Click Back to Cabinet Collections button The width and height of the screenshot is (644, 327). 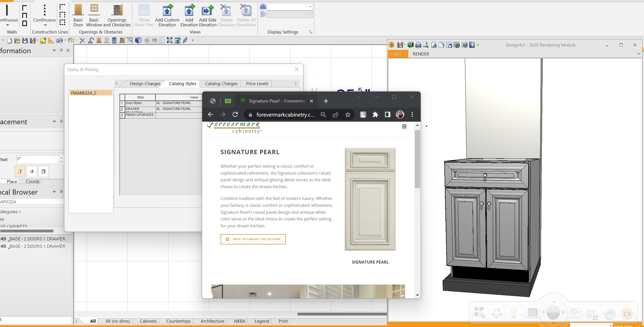(253, 239)
